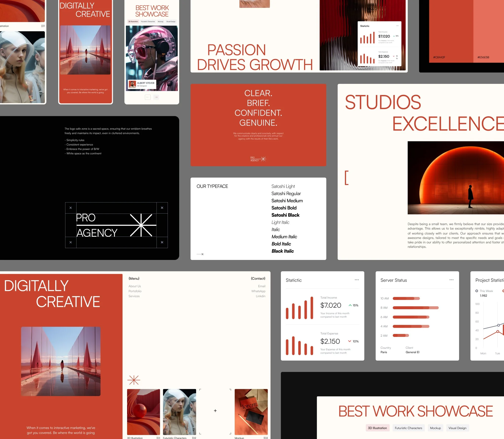
Task: Open the ellipsis options on the Statictic card
Action: click(357, 280)
